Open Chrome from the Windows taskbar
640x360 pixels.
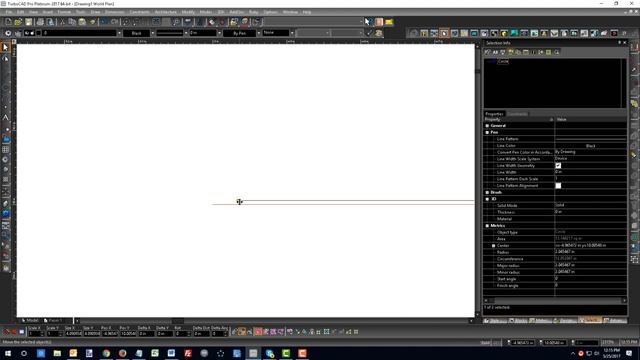coord(106,353)
